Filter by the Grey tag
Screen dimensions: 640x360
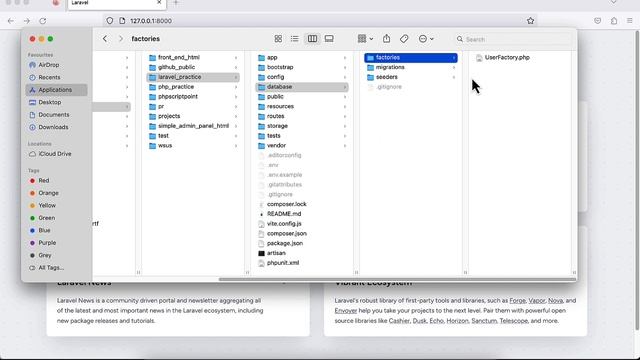56,255
